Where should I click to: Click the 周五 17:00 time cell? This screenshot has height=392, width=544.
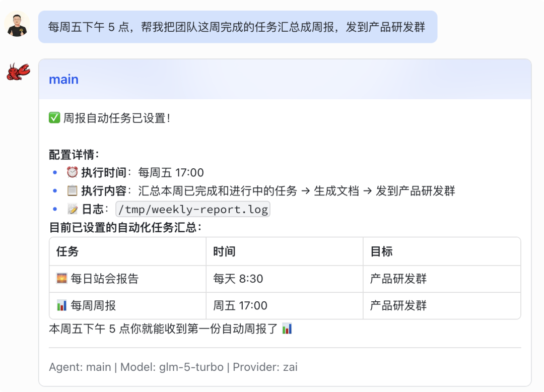click(x=240, y=305)
